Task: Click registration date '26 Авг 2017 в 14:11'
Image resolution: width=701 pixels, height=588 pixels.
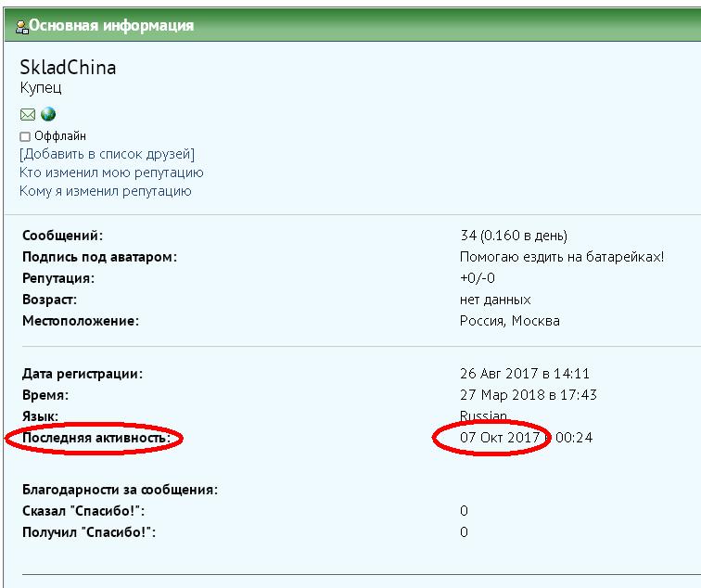Action: [525, 374]
